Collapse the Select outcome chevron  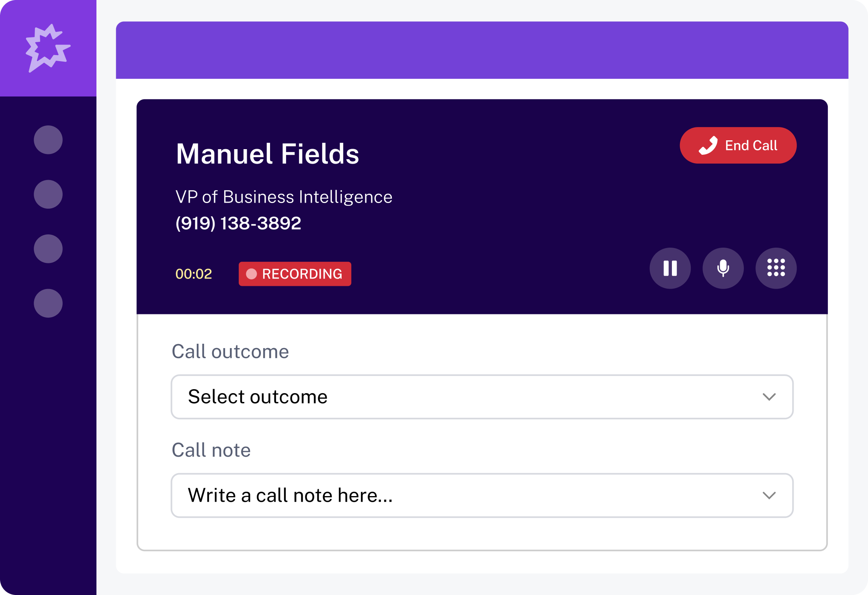[769, 397]
